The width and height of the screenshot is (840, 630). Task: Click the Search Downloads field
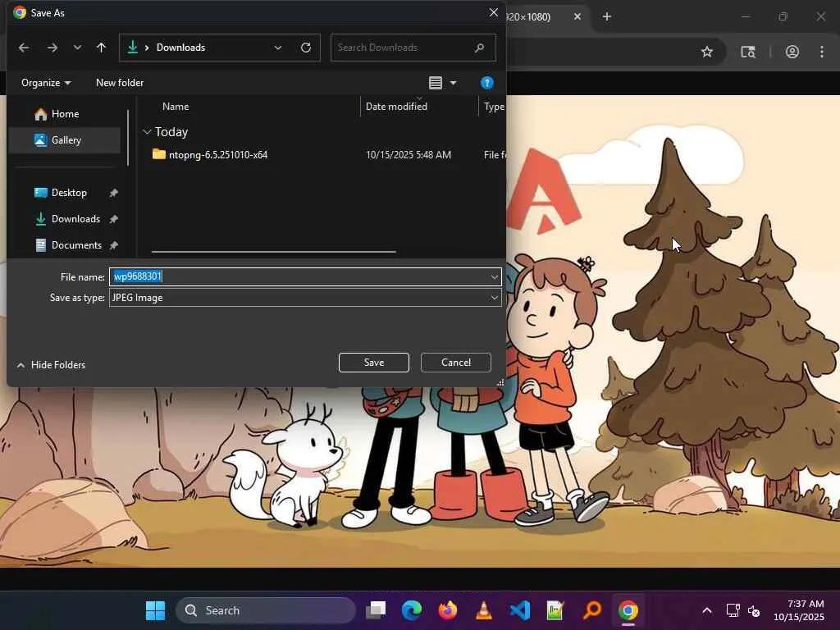(413, 48)
